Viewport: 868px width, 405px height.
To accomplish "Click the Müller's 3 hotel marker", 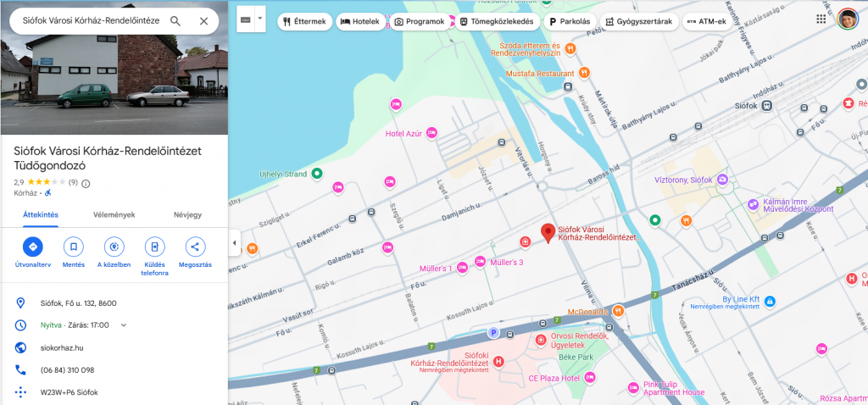I will point(481,261).
